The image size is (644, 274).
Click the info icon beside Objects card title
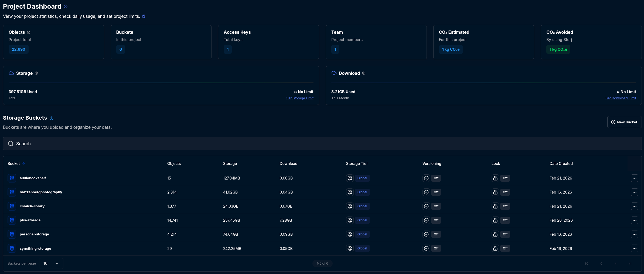pyautogui.click(x=29, y=32)
